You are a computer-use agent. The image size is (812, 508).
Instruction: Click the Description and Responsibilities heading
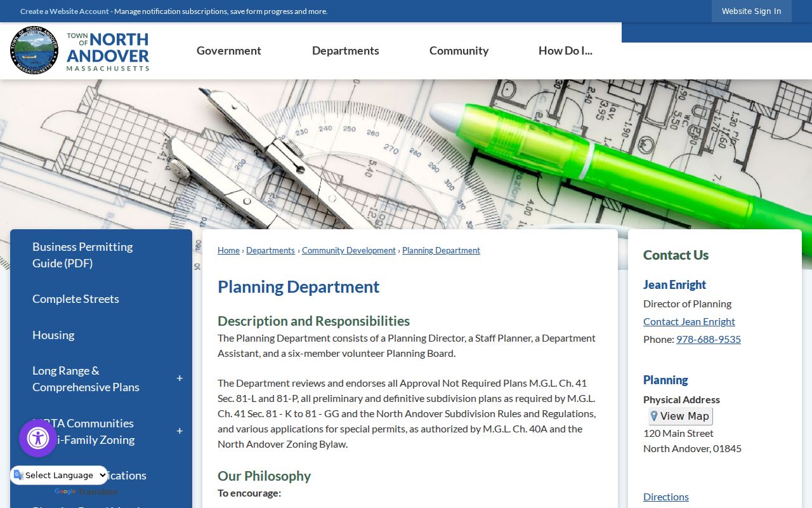coord(313,321)
